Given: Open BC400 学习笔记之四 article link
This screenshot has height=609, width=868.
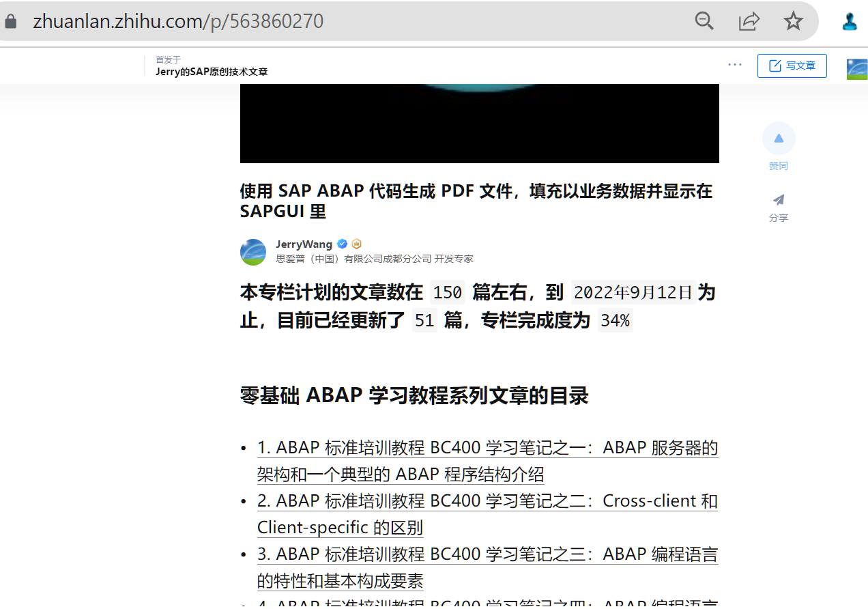Looking at the screenshot, I should pos(487,603).
